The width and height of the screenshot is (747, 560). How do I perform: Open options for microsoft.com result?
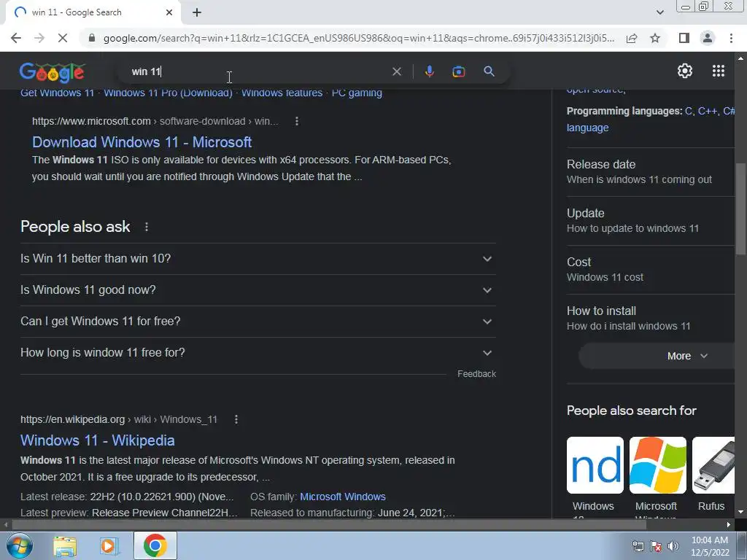[297, 121]
